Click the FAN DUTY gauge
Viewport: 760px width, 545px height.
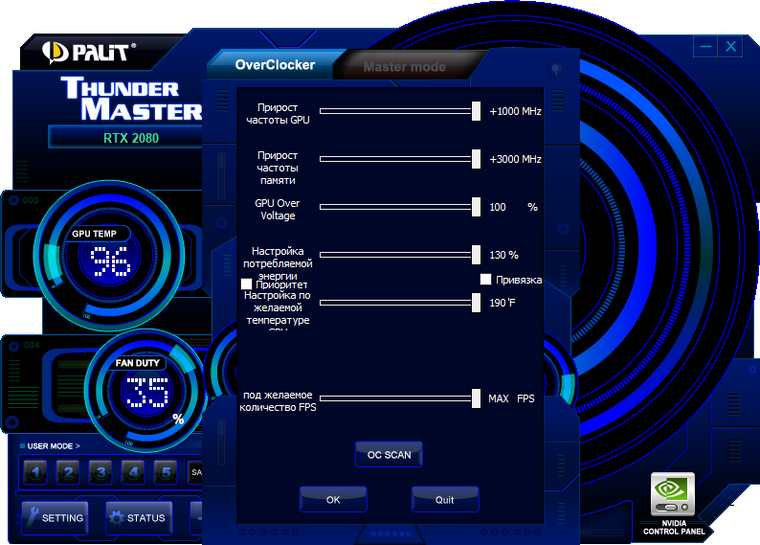coord(146,390)
